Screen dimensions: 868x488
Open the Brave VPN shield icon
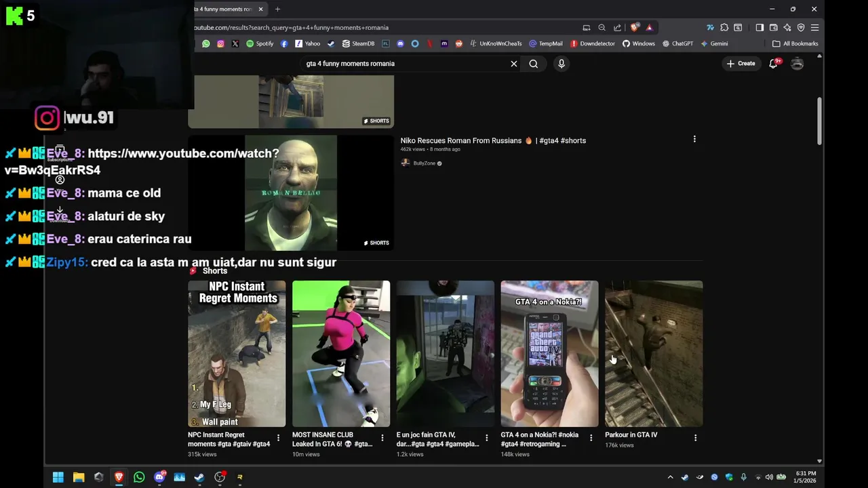801,28
